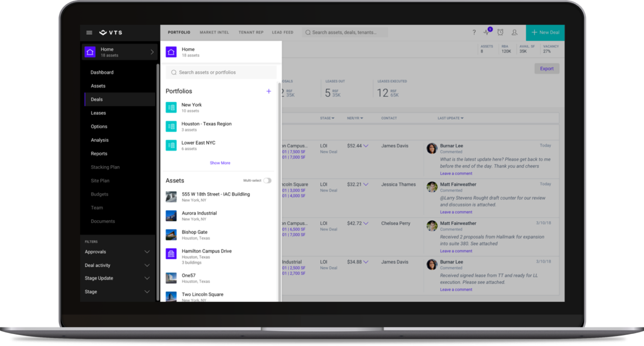
Task: Click the sidebar vertical scrollbar
Action: (x=157, y=182)
